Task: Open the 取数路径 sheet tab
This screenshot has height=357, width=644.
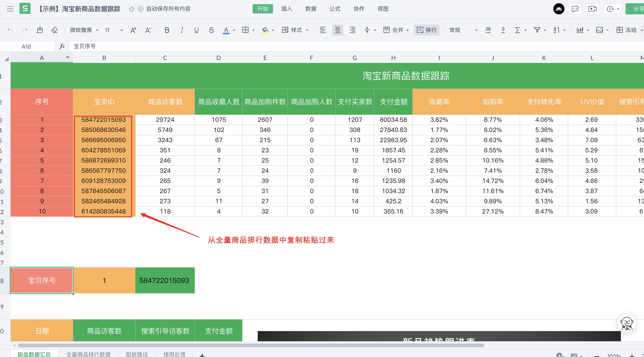Action: pyautogui.click(x=137, y=354)
